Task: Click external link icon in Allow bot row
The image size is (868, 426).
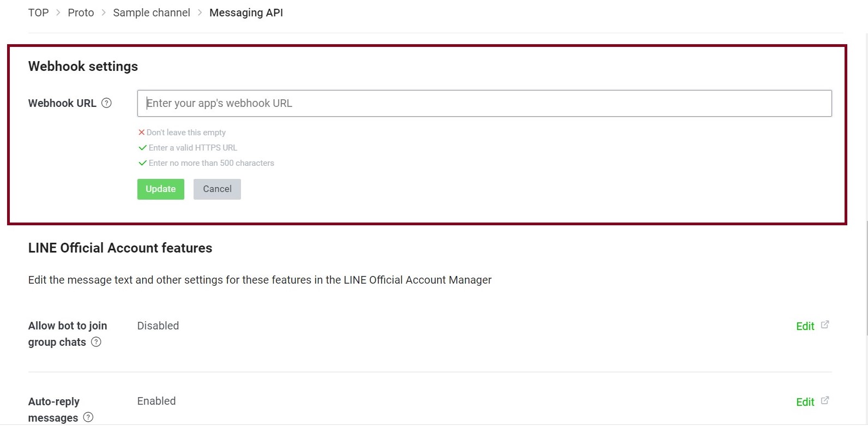Action: 825,325
